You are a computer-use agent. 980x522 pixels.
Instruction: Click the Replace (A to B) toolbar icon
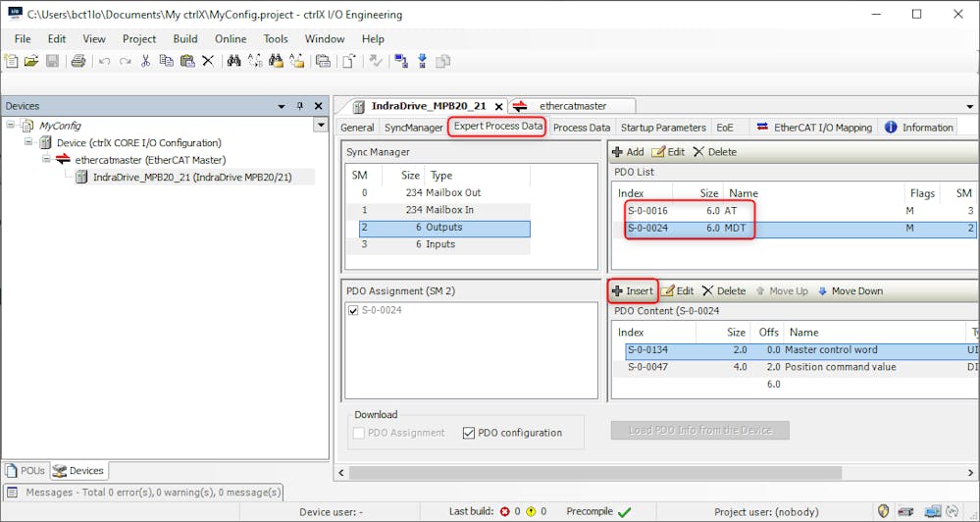pos(255,61)
